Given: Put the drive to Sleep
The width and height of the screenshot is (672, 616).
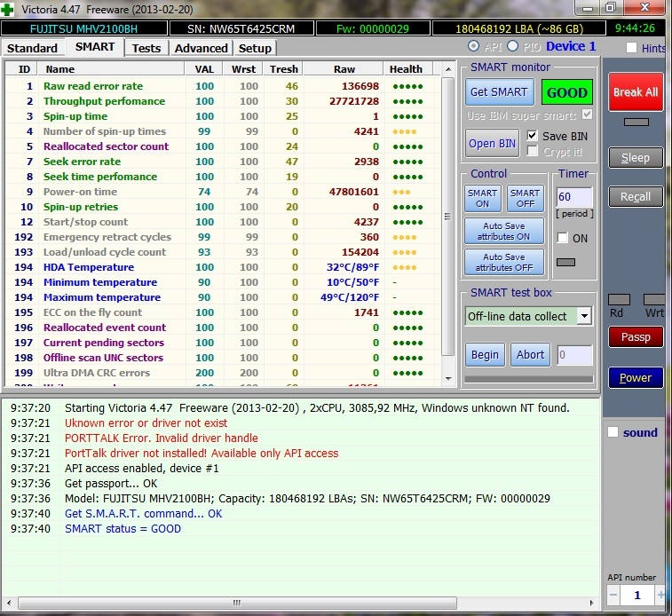Looking at the screenshot, I should (x=636, y=158).
